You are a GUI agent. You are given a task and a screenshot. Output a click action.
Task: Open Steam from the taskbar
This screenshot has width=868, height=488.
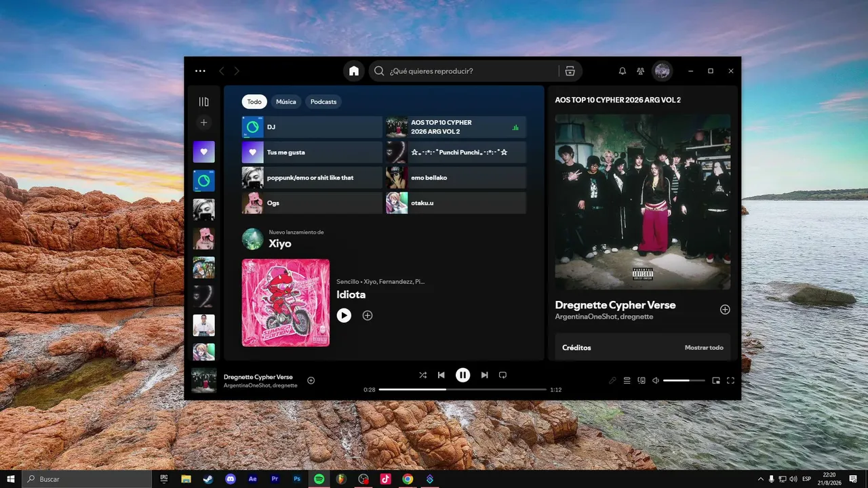(208, 479)
